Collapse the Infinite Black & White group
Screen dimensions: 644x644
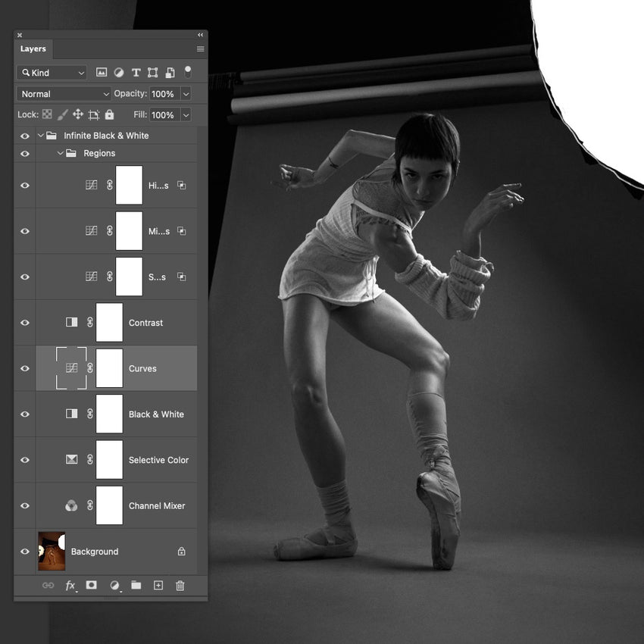(40, 135)
